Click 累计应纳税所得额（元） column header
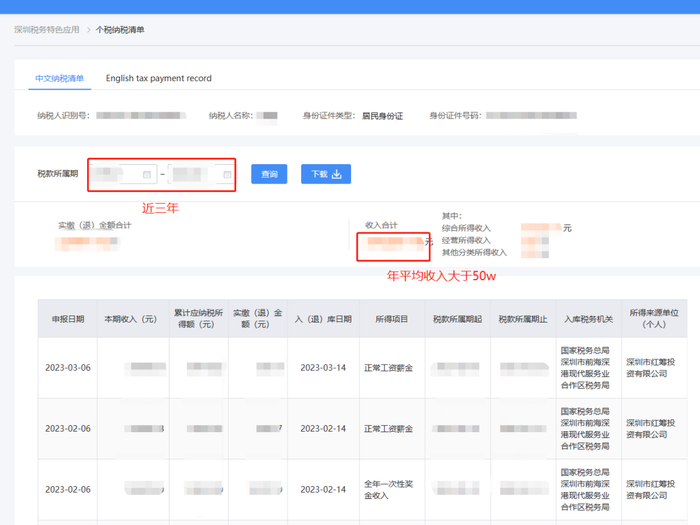The width and height of the screenshot is (700, 525). (199, 319)
